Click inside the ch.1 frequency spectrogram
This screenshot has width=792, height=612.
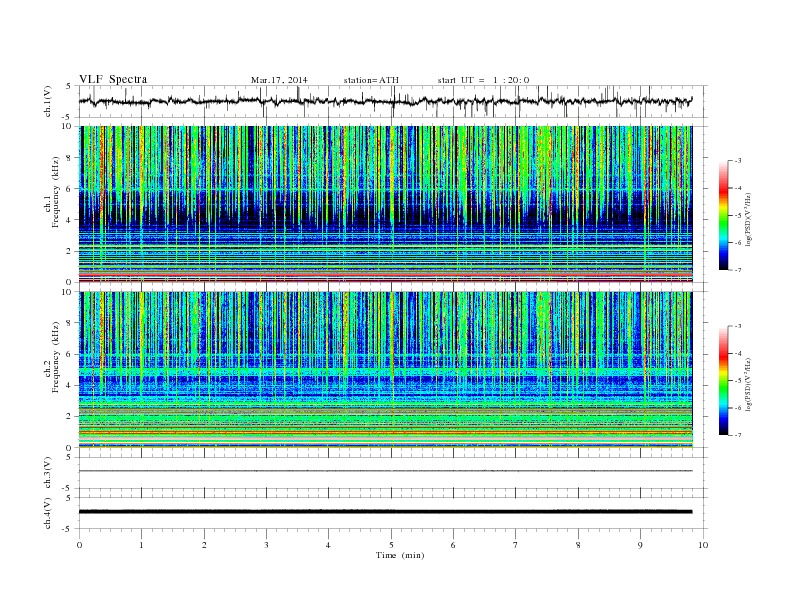tap(385, 204)
